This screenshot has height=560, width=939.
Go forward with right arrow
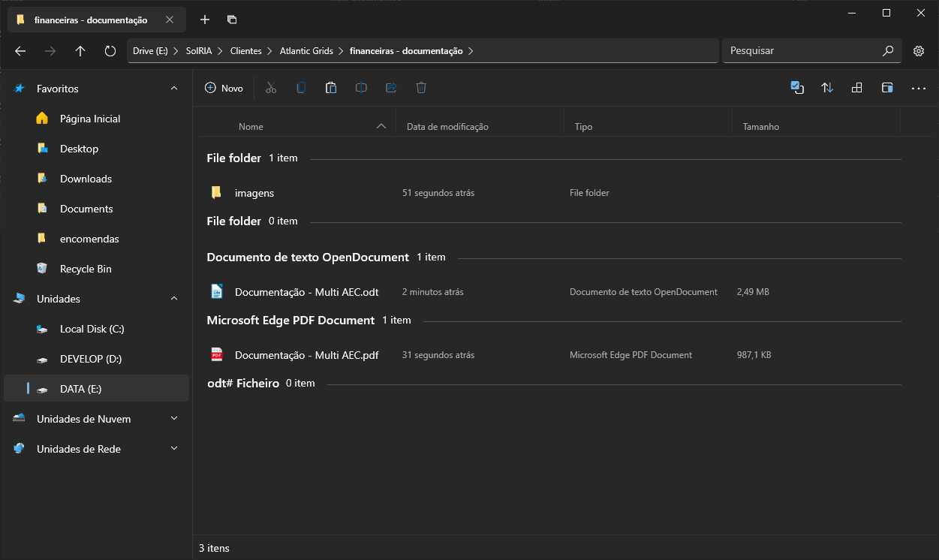point(50,51)
